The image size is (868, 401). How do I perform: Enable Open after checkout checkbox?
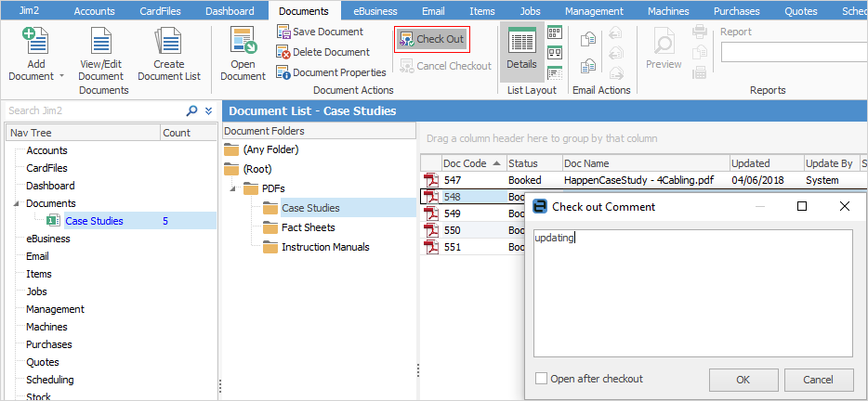pyautogui.click(x=542, y=379)
